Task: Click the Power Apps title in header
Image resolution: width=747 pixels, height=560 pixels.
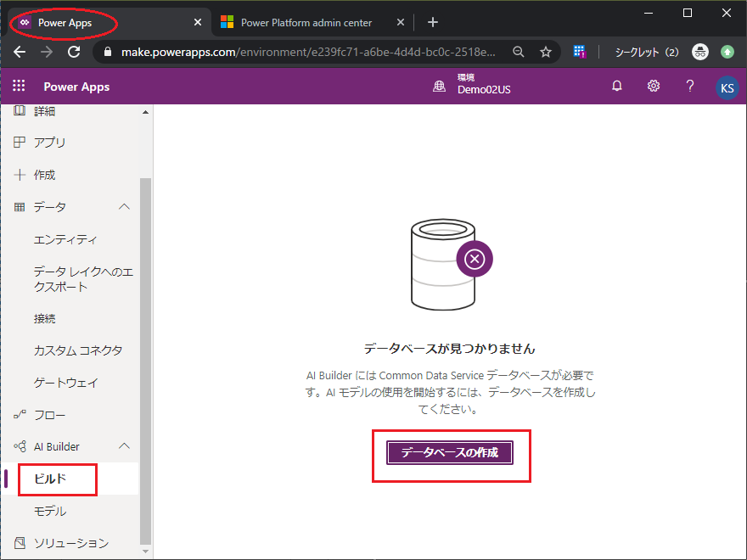Action: pyautogui.click(x=76, y=87)
